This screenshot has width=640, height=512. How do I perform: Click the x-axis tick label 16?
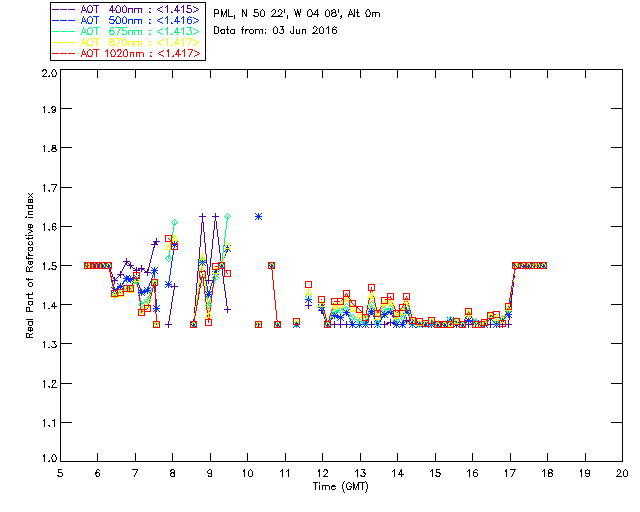click(x=472, y=473)
